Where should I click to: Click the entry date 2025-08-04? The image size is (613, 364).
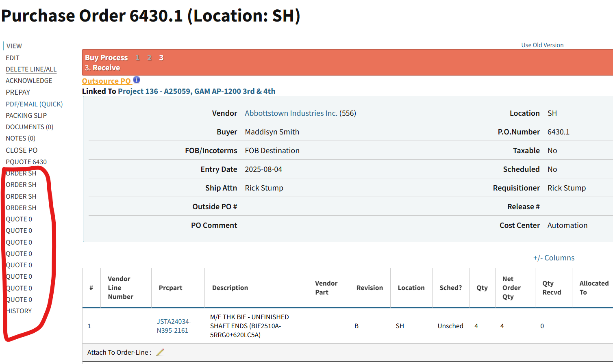(x=263, y=169)
